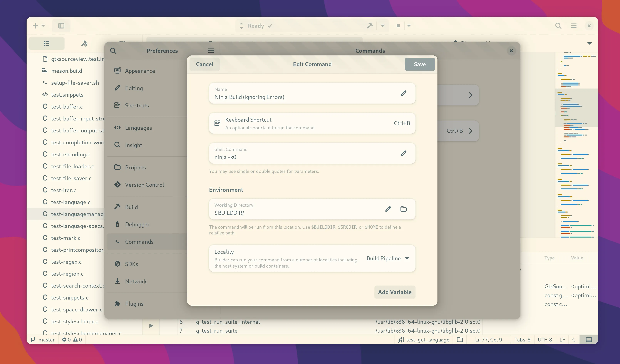Image resolution: width=620 pixels, height=364 pixels.
Task: Cancel the Edit Command dialog
Action: point(204,64)
